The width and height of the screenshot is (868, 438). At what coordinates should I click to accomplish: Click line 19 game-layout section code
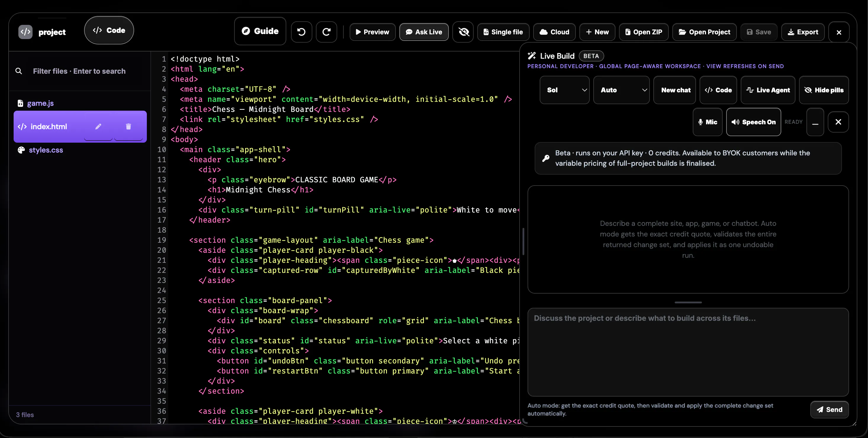[311, 240]
